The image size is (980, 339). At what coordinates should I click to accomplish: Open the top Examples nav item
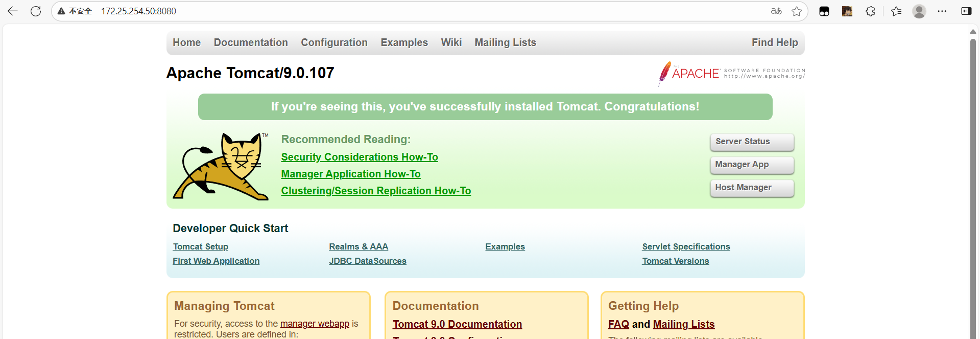tap(404, 42)
